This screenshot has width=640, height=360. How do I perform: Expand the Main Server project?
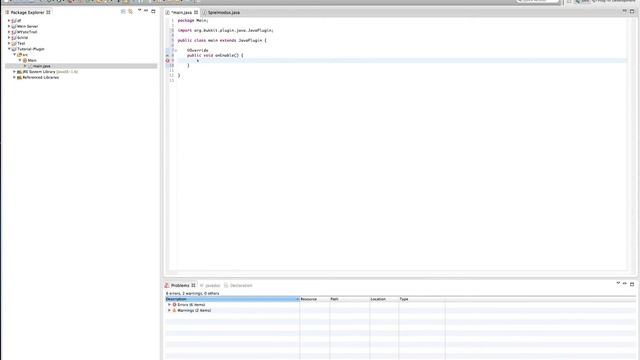click(x=9, y=26)
